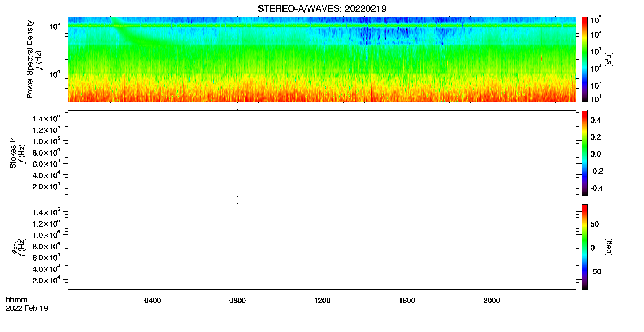
Task: Click the [deg] unit label
Action: [608, 247]
